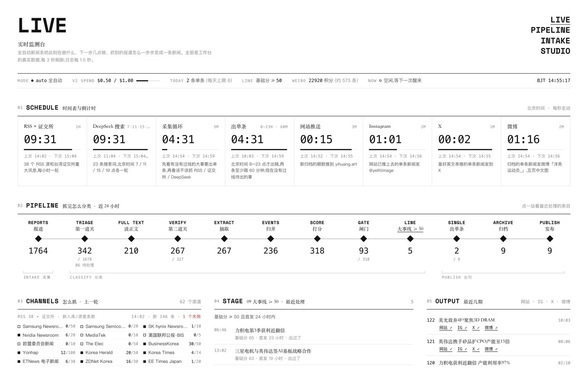Click the BJT 14:55:17 clock
The image size is (588, 368).
click(554, 81)
